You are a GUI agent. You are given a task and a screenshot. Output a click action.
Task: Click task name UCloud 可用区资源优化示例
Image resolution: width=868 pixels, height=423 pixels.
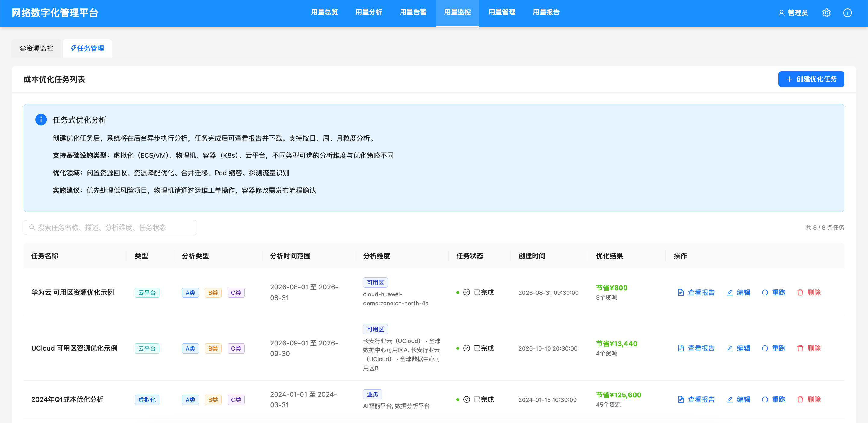pos(74,348)
